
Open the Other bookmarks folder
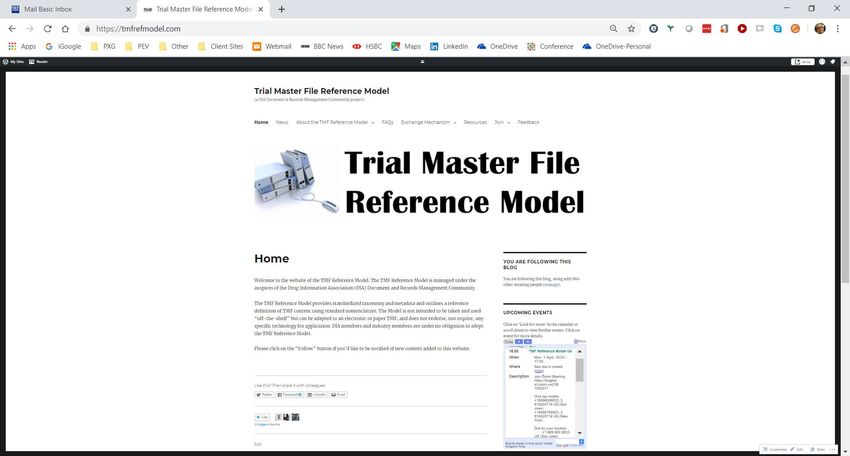click(x=173, y=47)
